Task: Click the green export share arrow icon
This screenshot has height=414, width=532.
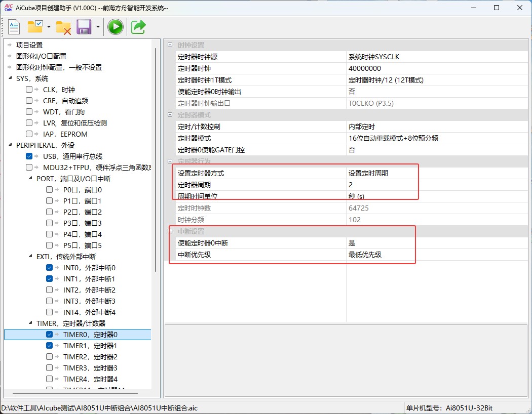Action: (138, 27)
